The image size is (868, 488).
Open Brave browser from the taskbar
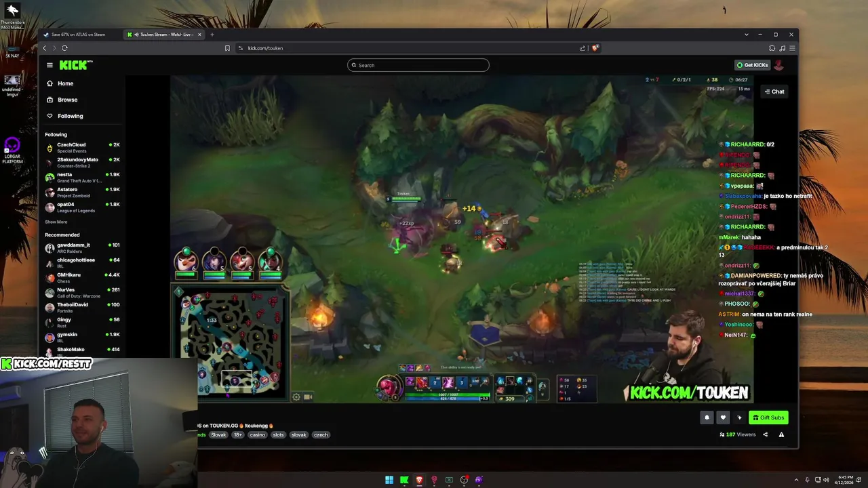point(419,480)
